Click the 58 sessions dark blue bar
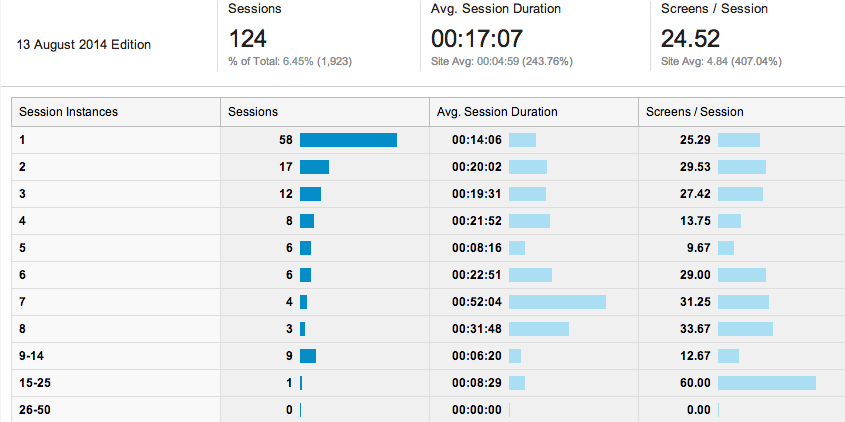 point(349,140)
